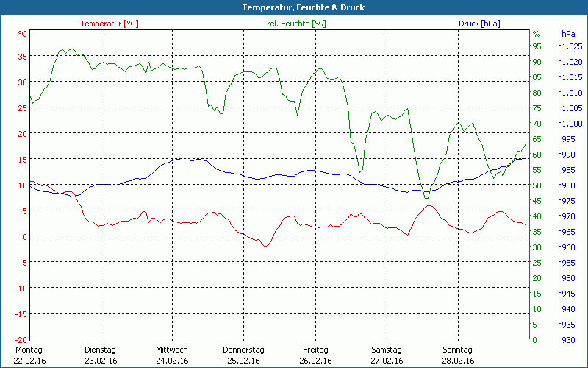Click green humidity axis value "0"
Image resolution: width=588 pixels, height=368 pixels.
pos(535,340)
